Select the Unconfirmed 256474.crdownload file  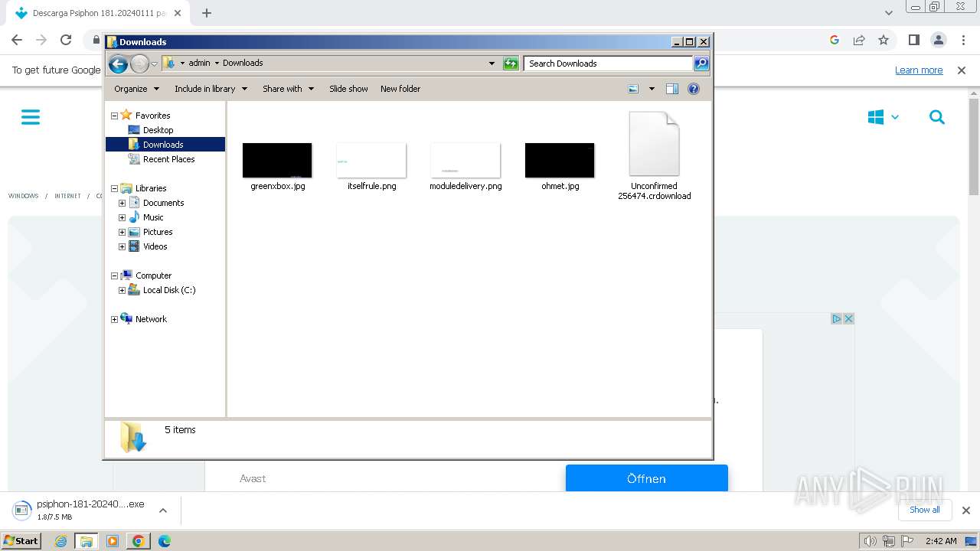(x=654, y=155)
